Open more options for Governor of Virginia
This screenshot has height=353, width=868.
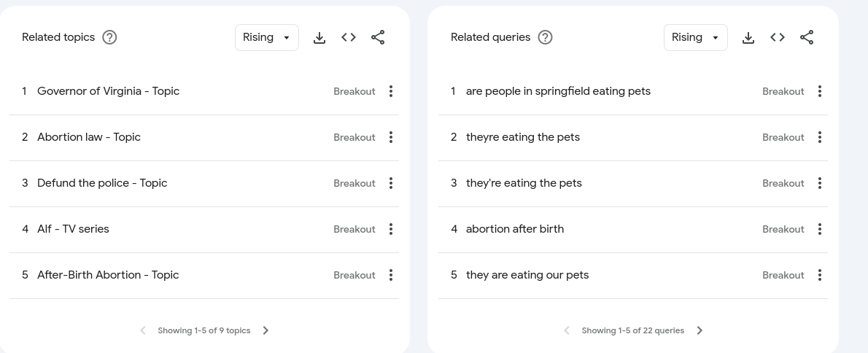[x=391, y=91]
